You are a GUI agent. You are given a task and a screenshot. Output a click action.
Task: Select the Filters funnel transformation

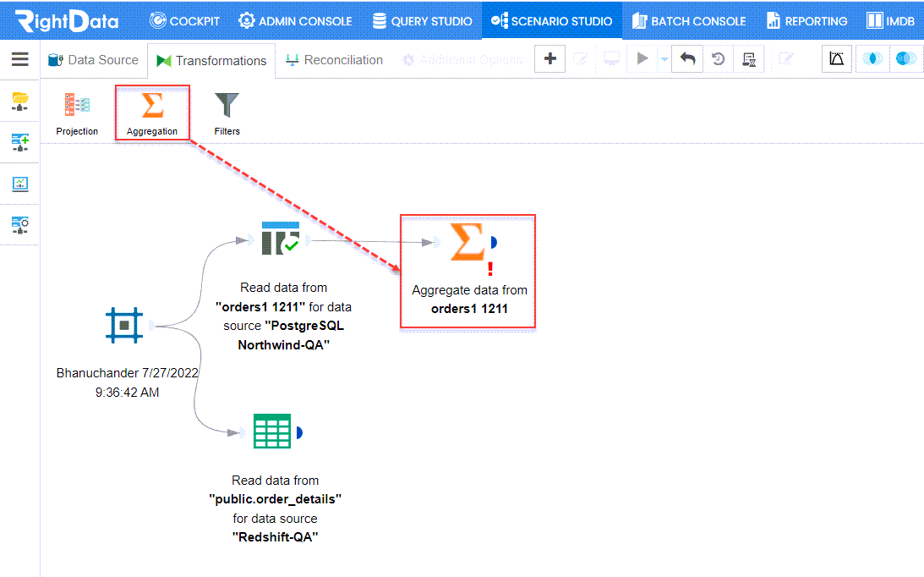[227, 114]
